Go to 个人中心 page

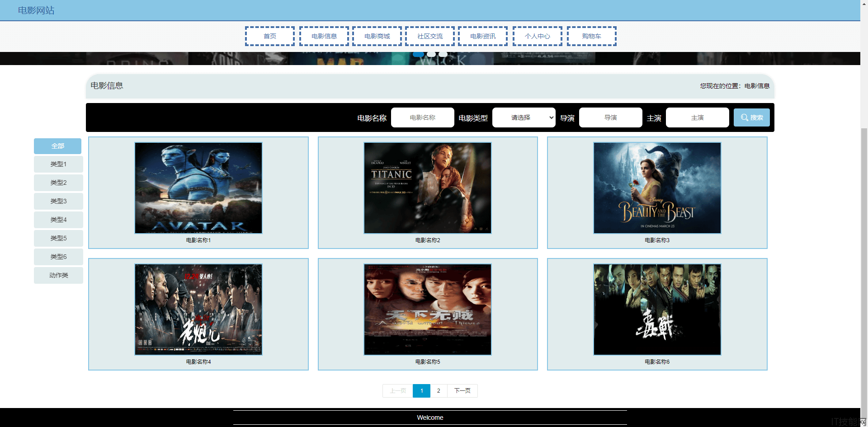pyautogui.click(x=538, y=36)
